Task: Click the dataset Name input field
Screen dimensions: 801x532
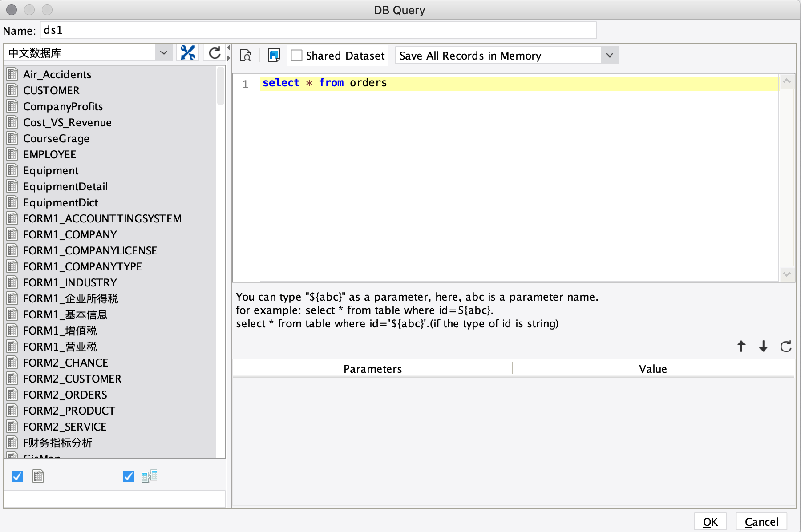Action: [x=318, y=30]
